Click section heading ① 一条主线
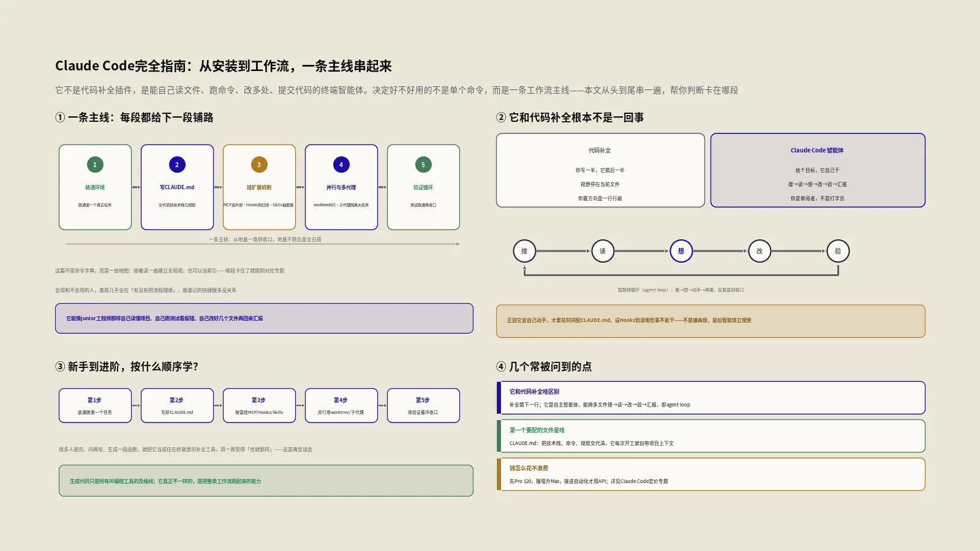Screen dimensions: 980x551 click(134, 118)
